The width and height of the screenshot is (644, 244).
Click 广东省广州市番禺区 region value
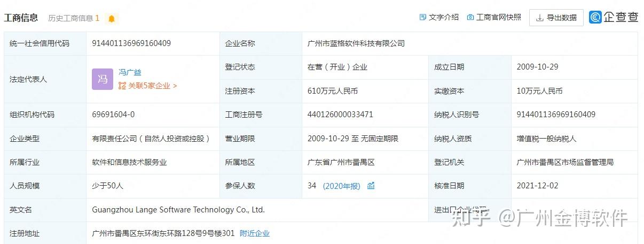341,162
